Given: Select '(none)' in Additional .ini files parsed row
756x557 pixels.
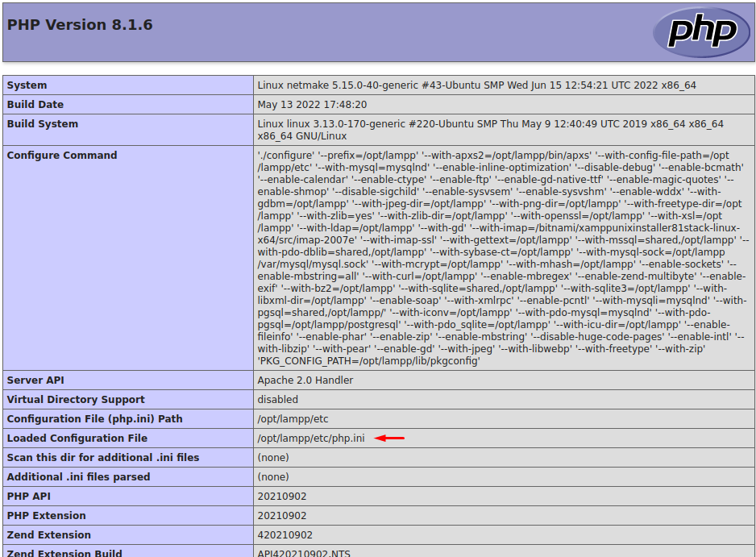Looking at the screenshot, I should pos(273,476).
